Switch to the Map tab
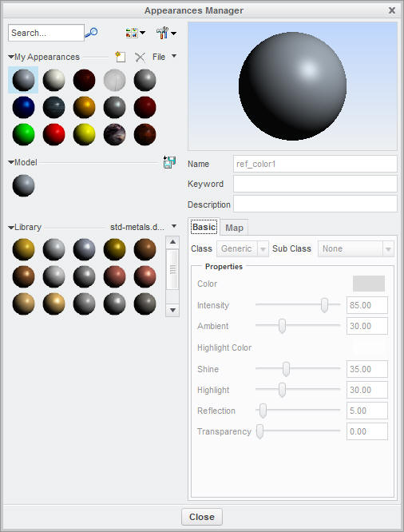This screenshot has height=532, width=404. tap(234, 228)
